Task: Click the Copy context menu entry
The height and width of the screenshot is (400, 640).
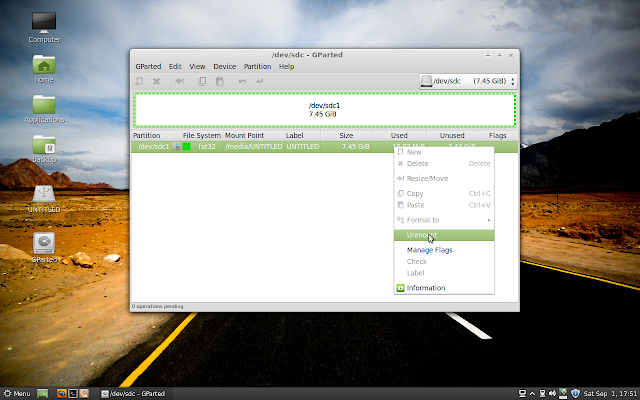Action: pyautogui.click(x=444, y=194)
